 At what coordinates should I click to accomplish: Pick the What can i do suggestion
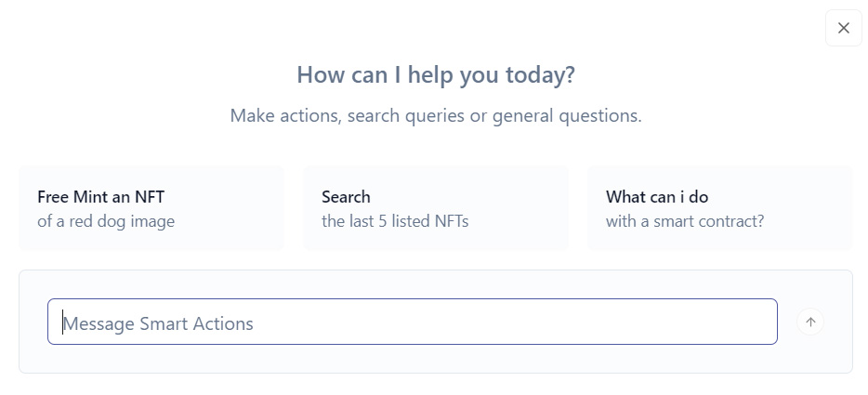tap(719, 208)
